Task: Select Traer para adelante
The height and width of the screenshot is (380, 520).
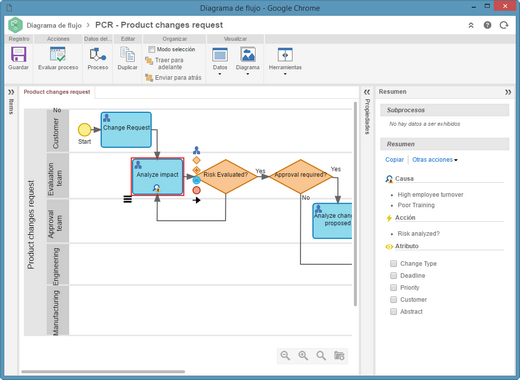Action: pos(165,63)
